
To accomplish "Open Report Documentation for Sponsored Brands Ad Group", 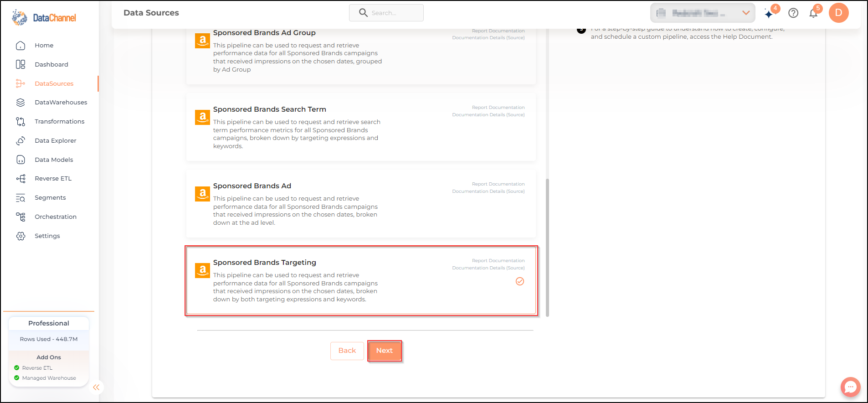I will pos(498,31).
